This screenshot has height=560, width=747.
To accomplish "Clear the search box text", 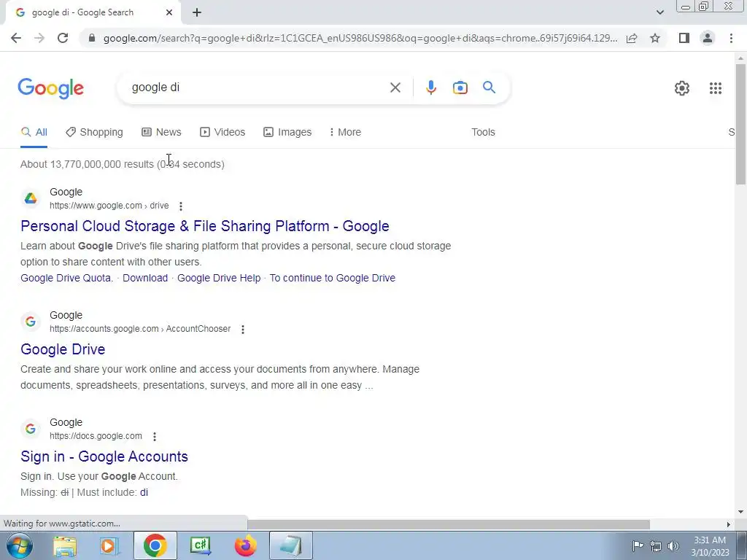I will coord(395,87).
